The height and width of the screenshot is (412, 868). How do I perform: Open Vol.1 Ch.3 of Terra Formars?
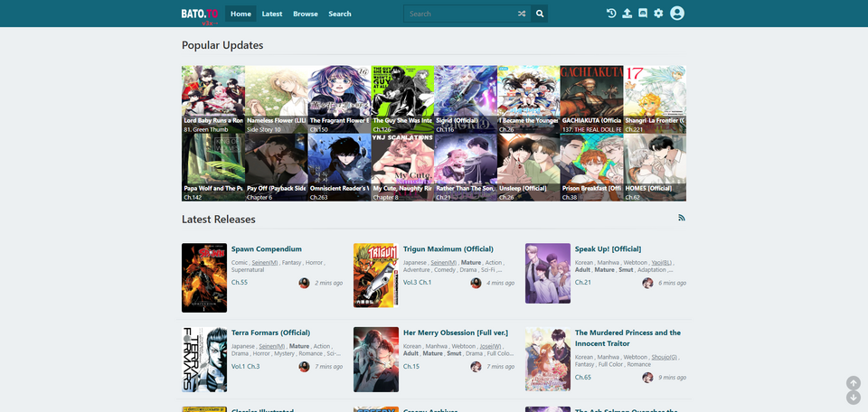[245, 367]
